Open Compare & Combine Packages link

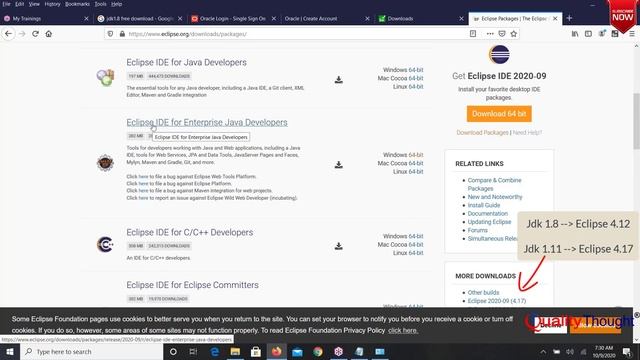tap(494, 184)
